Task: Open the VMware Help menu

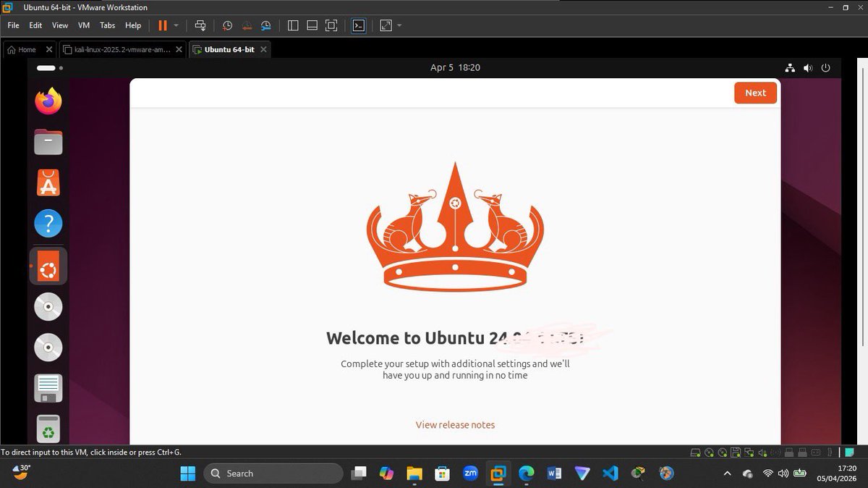Action: [x=133, y=25]
